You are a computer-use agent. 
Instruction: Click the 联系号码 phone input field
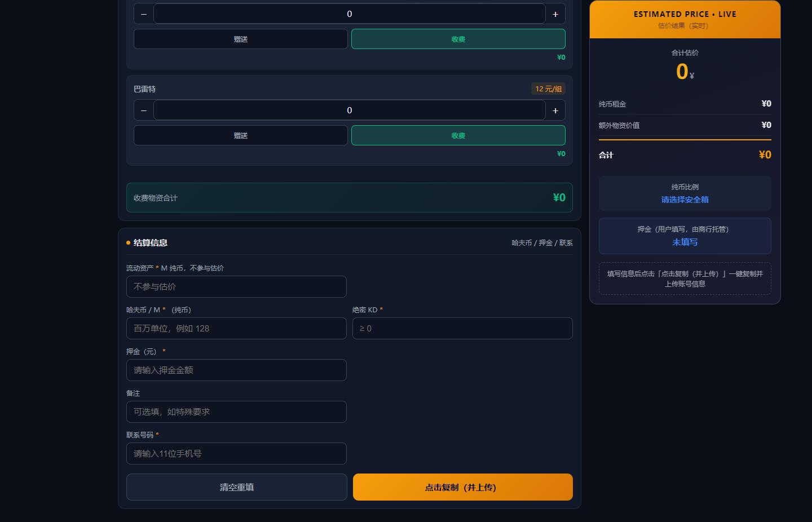pos(236,453)
